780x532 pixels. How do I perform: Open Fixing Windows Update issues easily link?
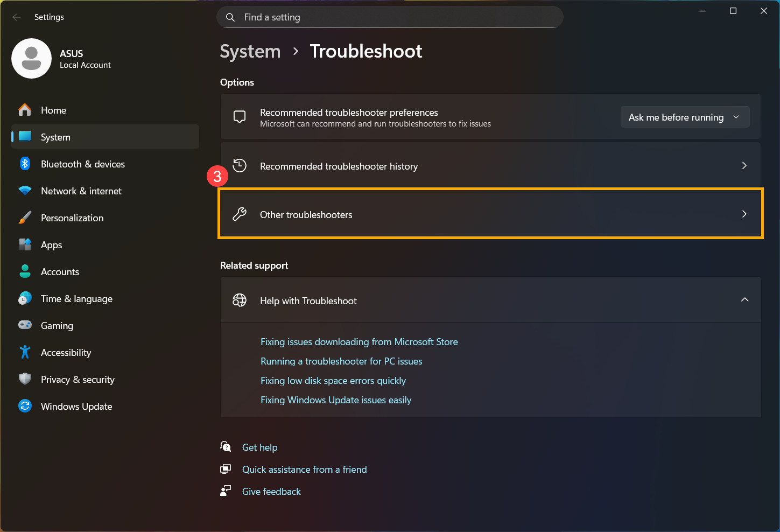tap(336, 400)
